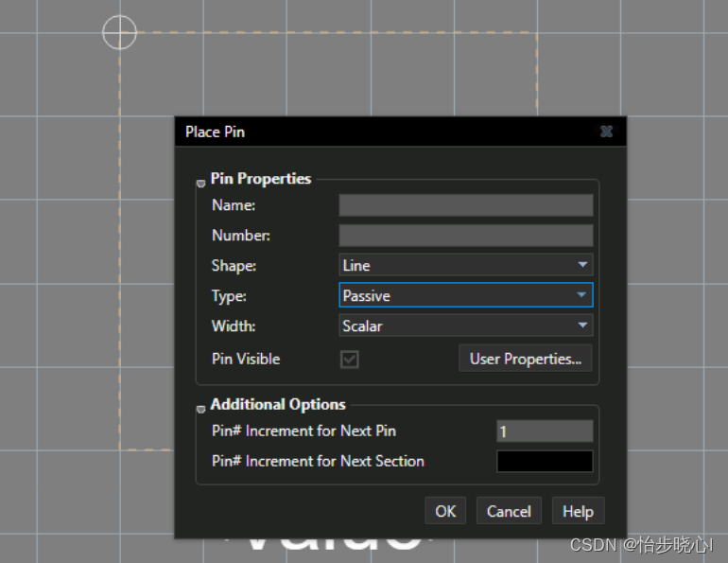The image size is (728, 563).
Task: Open the Shape dropdown showing Line
Action: point(465,266)
